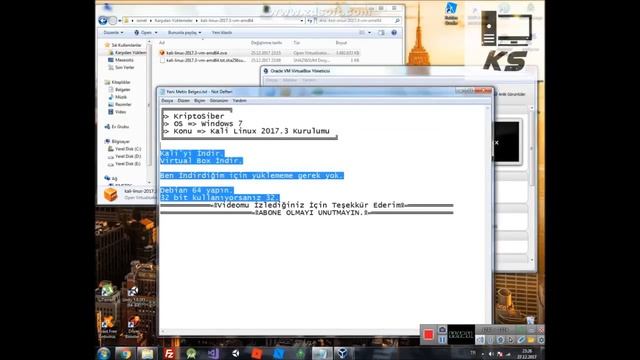The width and height of the screenshot is (640, 360).
Task: Open Explorer help icon
Action: 394,32
